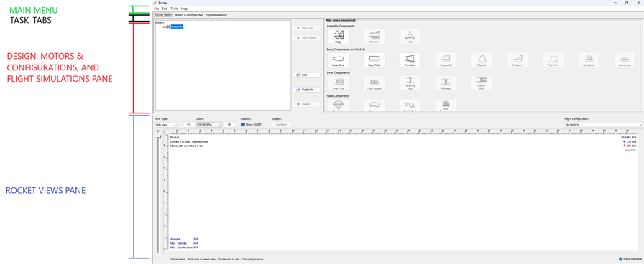Click the zoom in magnifier icon

pos(230,125)
